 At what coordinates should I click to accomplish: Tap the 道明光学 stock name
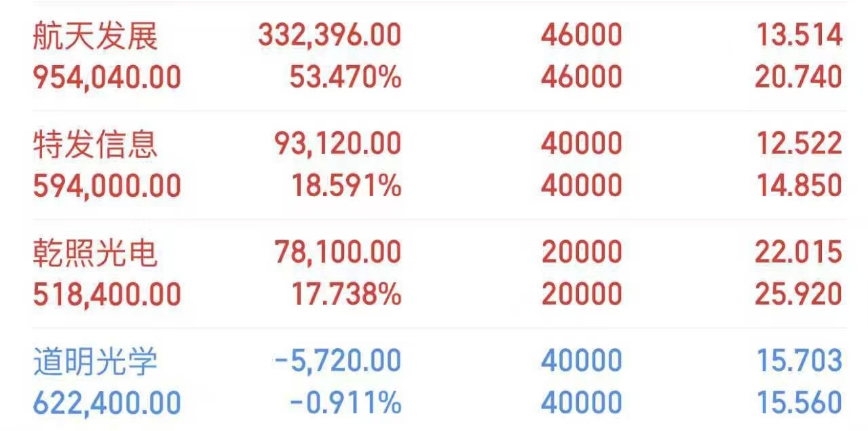pos(96,362)
